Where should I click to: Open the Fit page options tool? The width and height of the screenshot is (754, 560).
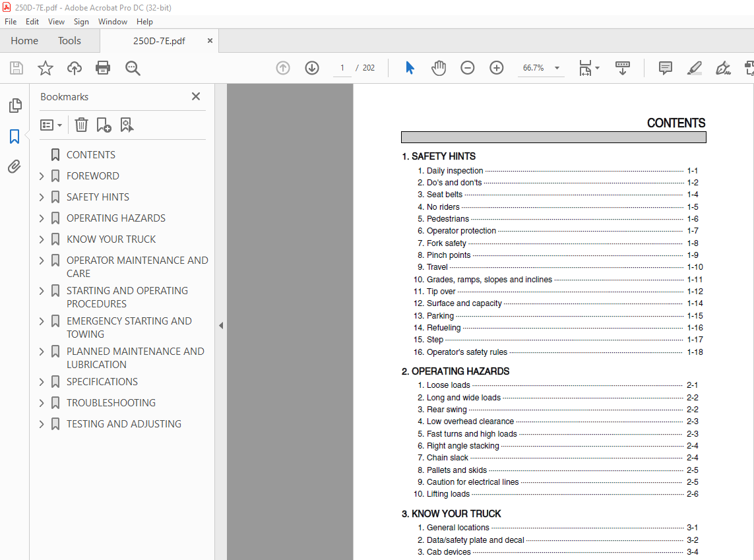click(x=588, y=68)
